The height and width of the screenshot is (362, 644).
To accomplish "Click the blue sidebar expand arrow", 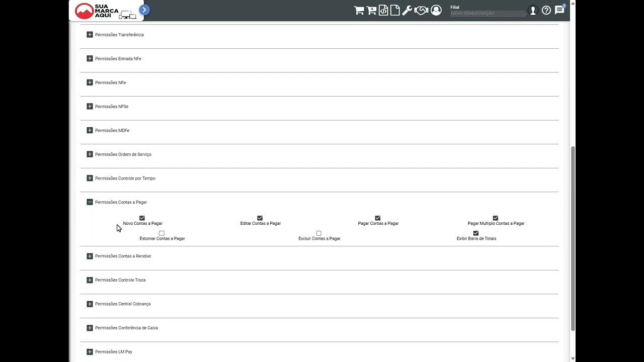I will coord(144,10).
